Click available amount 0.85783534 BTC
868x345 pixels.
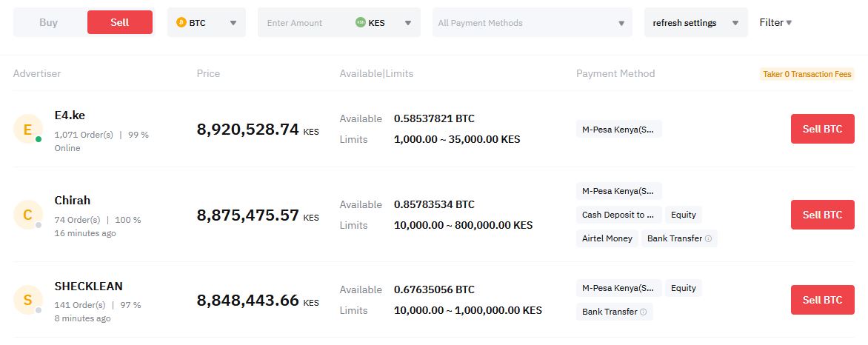pos(434,205)
